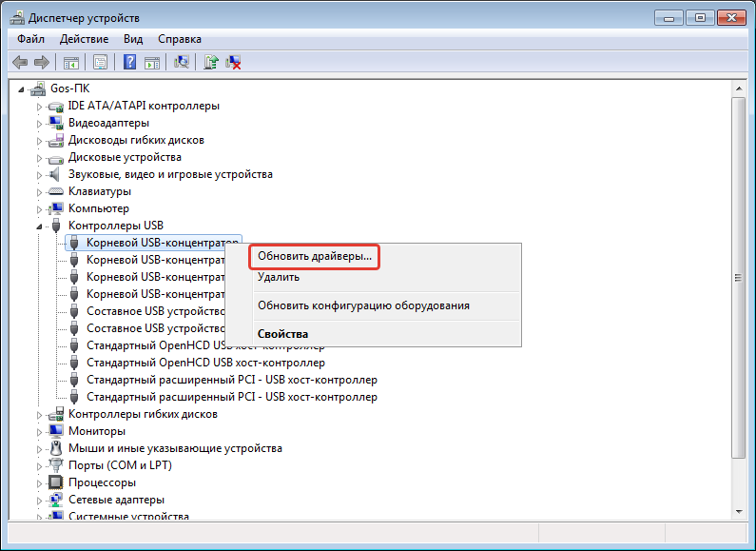Select the IDE ATA/ATAPI контроллеры icon

click(x=56, y=107)
